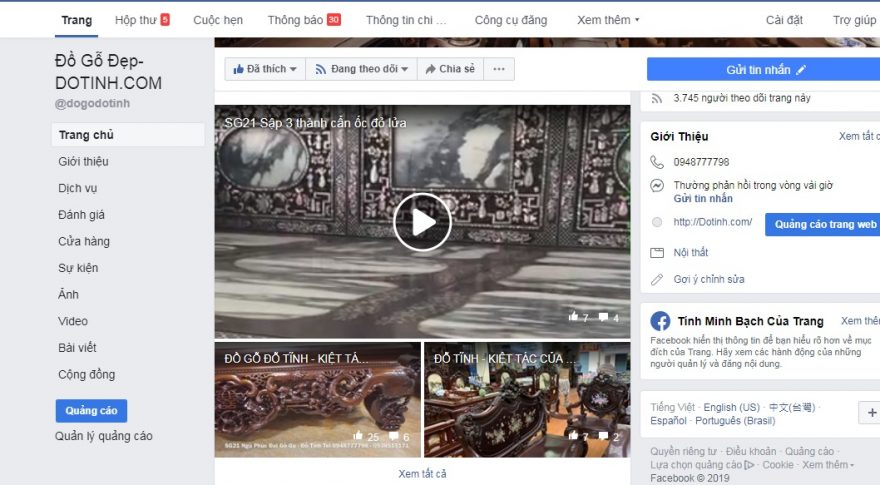Expand the Xem thêm dropdown in top bar
The width and height of the screenshot is (880, 485).
tap(608, 20)
